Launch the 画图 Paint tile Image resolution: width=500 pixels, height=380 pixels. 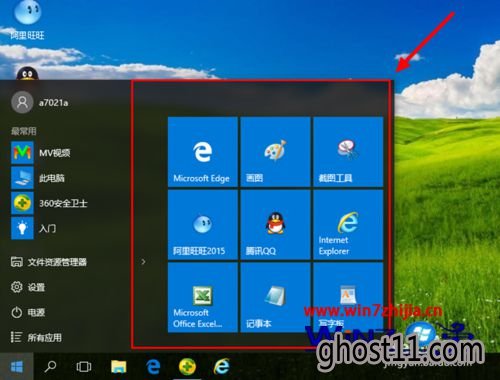coord(275,152)
